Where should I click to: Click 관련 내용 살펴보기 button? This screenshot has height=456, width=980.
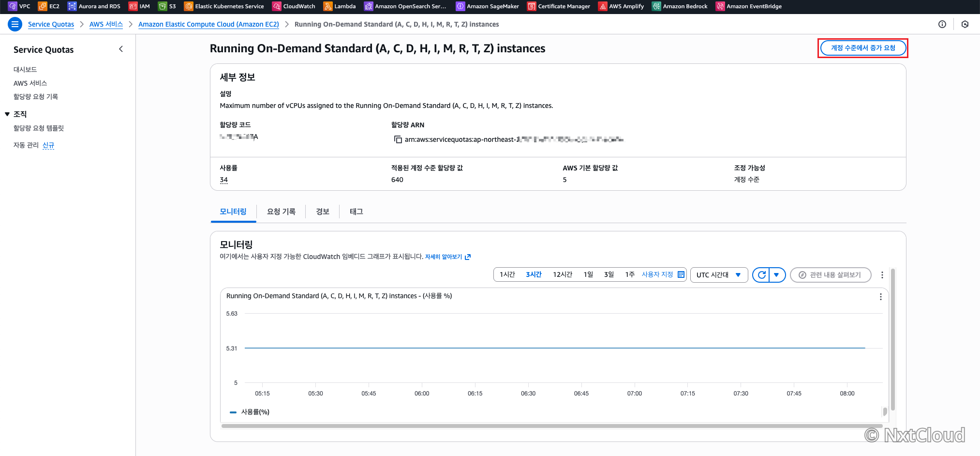tap(831, 275)
